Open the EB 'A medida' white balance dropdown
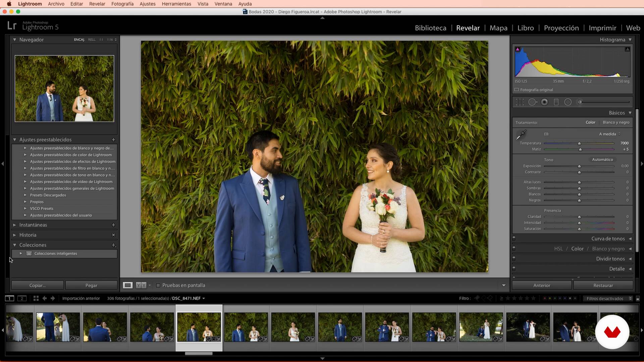 pos(609,134)
